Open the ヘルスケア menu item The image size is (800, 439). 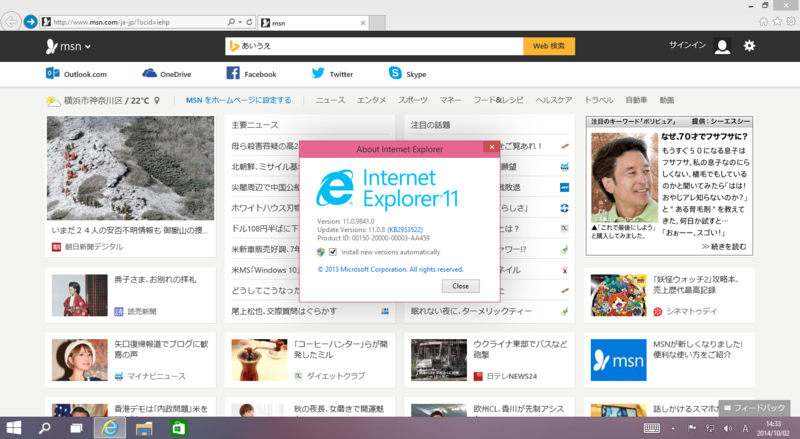point(554,100)
